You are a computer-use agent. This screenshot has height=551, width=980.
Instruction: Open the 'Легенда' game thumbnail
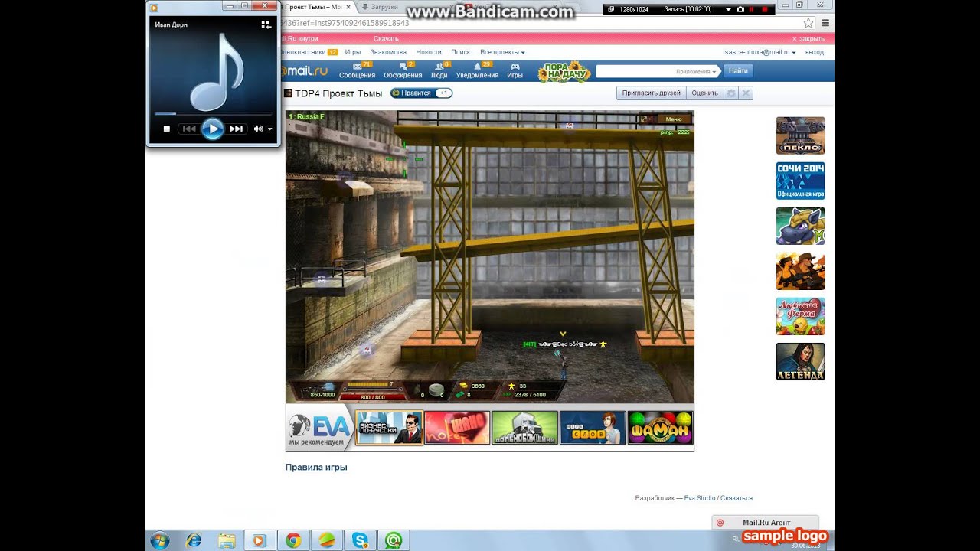click(800, 361)
